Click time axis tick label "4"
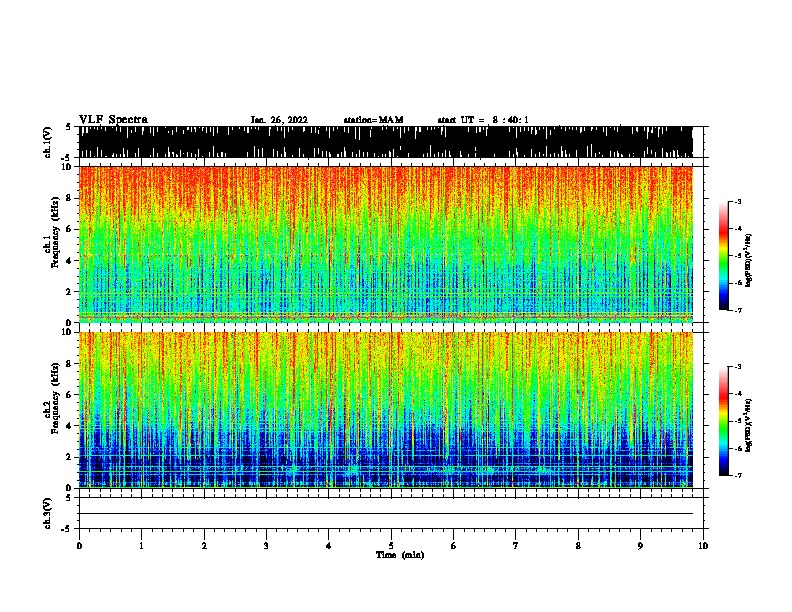The width and height of the screenshot is (792, 612). (329, 546)
